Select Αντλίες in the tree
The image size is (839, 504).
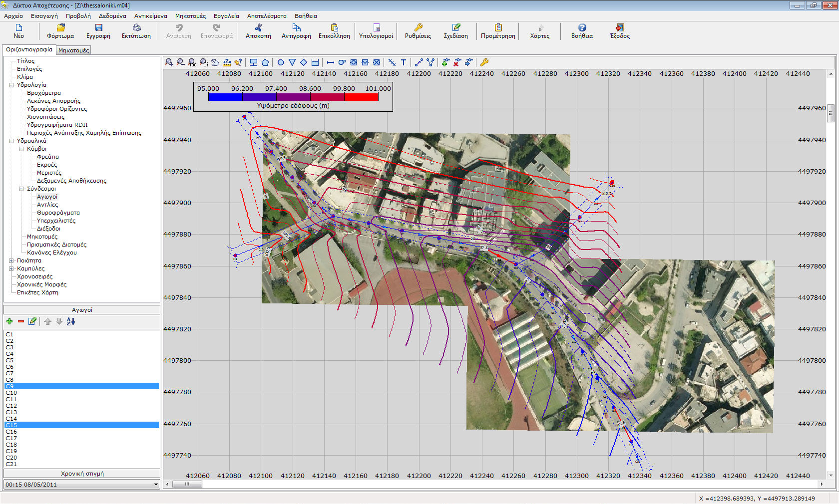coord(47,205)
